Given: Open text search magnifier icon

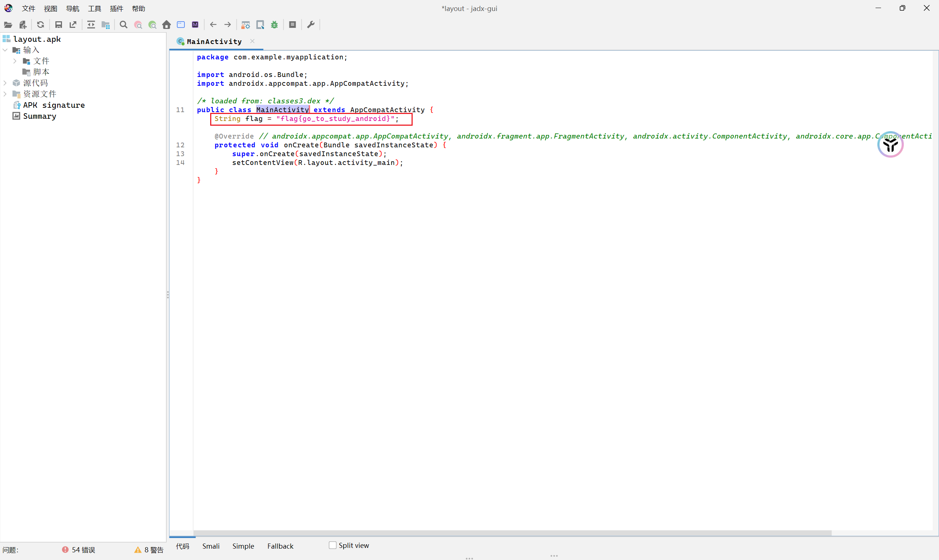Looking at the screenshot, I should [x=124, y=25].
